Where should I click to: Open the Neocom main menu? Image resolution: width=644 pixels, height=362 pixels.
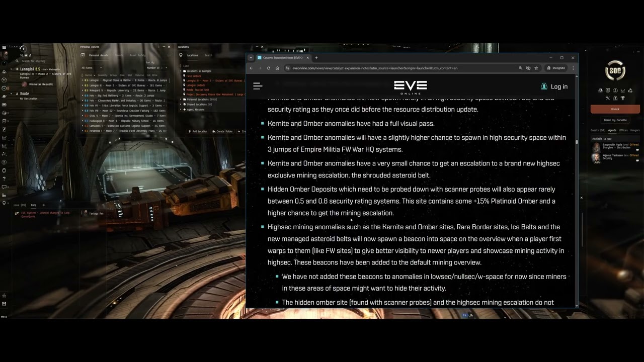4,47
